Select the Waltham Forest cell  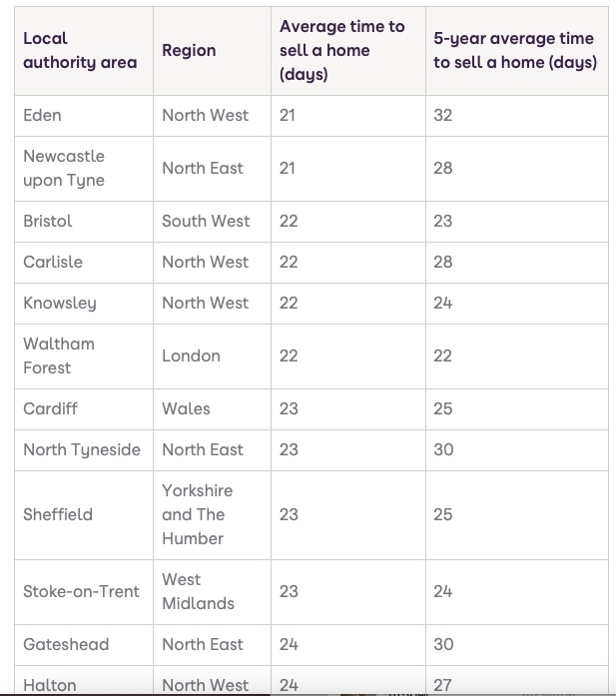click(84, 356)
